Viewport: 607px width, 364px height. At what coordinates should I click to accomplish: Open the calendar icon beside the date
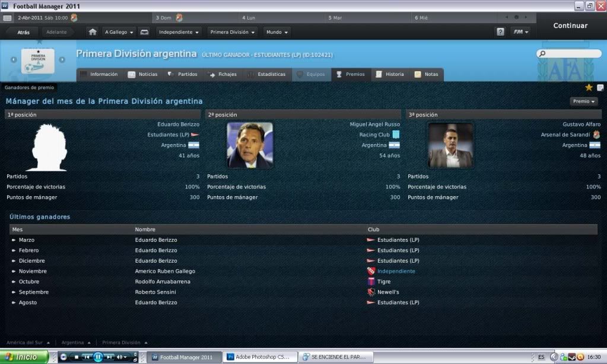[x=7, y=18]
